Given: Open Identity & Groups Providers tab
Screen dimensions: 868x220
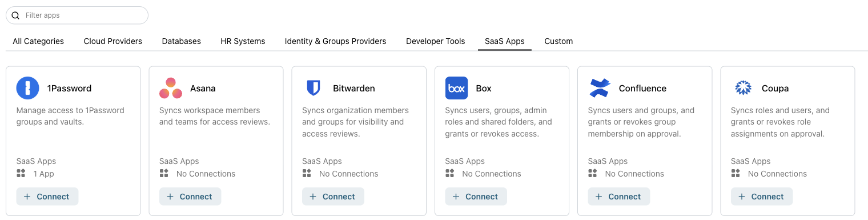Looking at the screenshot, I should coord(336,41).
